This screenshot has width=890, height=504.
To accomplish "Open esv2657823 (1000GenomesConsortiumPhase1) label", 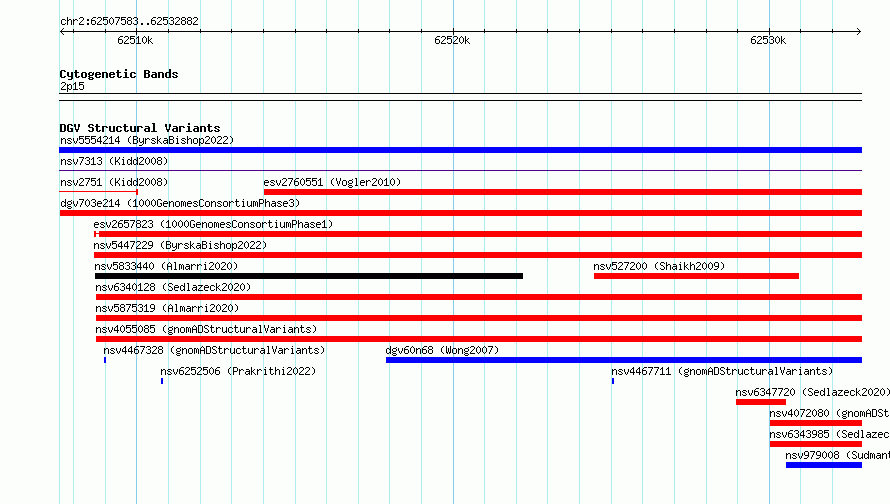I will [x=213, y=224].
